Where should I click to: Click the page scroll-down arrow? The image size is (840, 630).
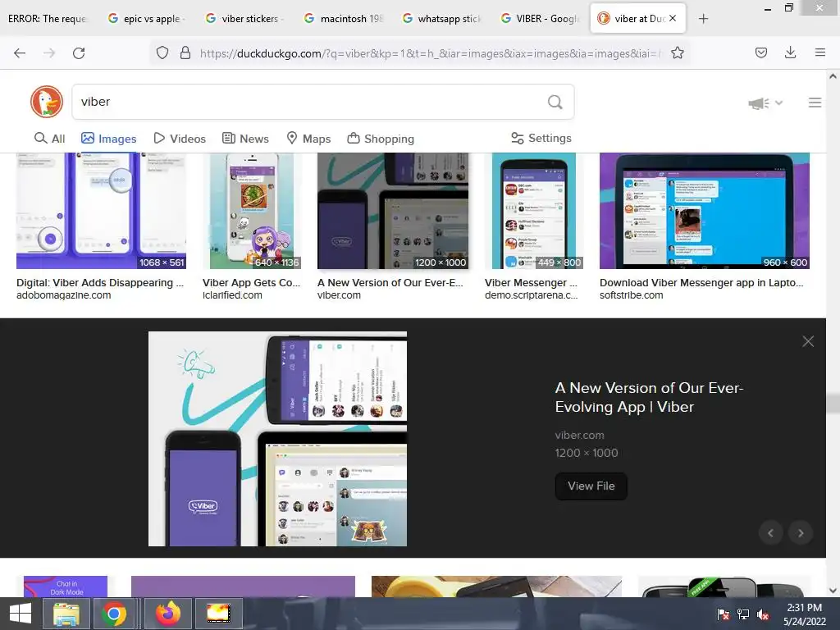tap(833, 591)
